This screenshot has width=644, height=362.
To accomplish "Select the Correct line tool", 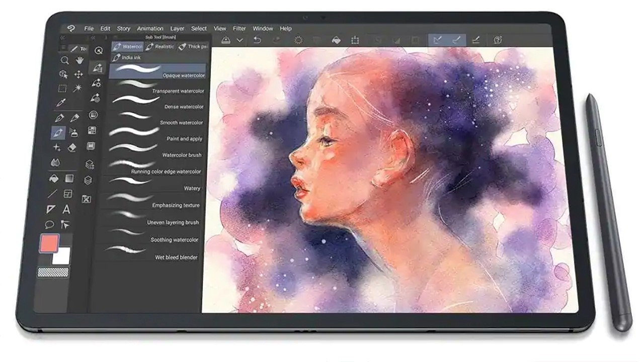I will pyautogui.click(x=65, y=224).
